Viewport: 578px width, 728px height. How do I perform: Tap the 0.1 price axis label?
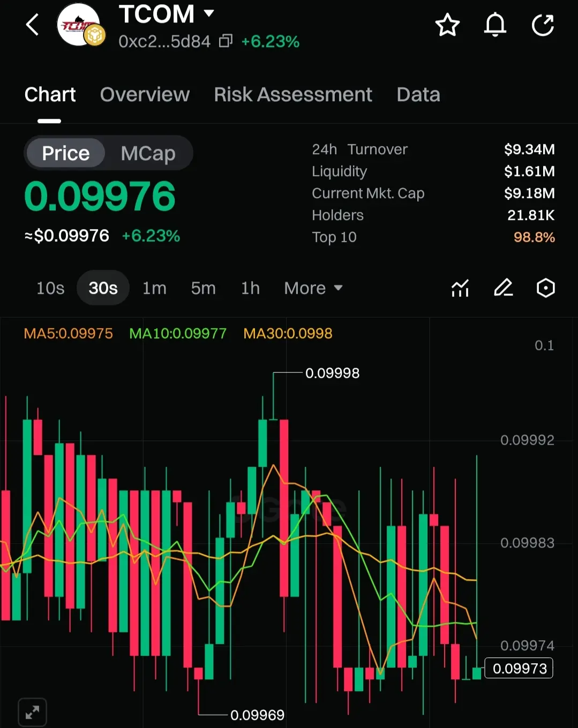point(544,345)
